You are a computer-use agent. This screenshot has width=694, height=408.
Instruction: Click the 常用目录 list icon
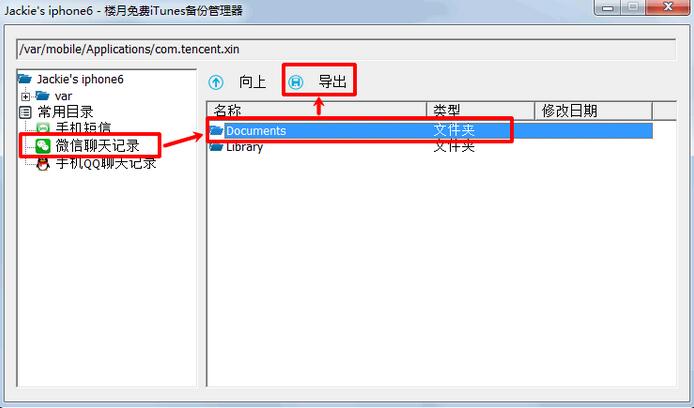coord(25,112)
